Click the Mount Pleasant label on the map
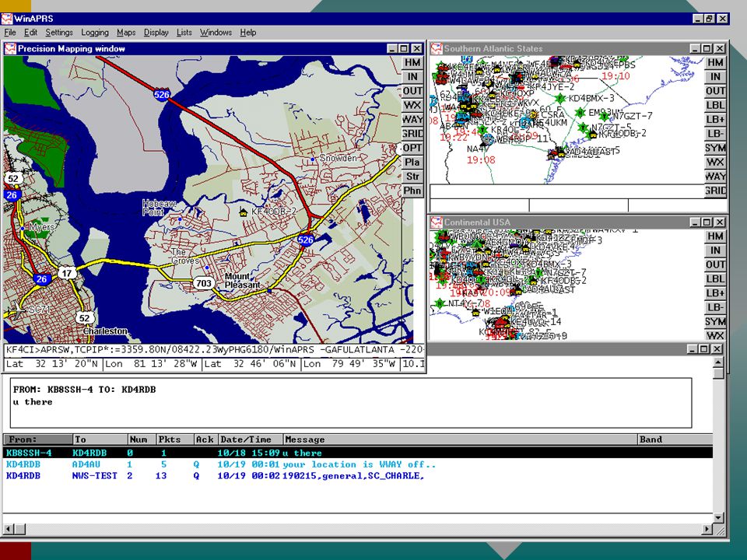The image size is (747, 560). 243,281
